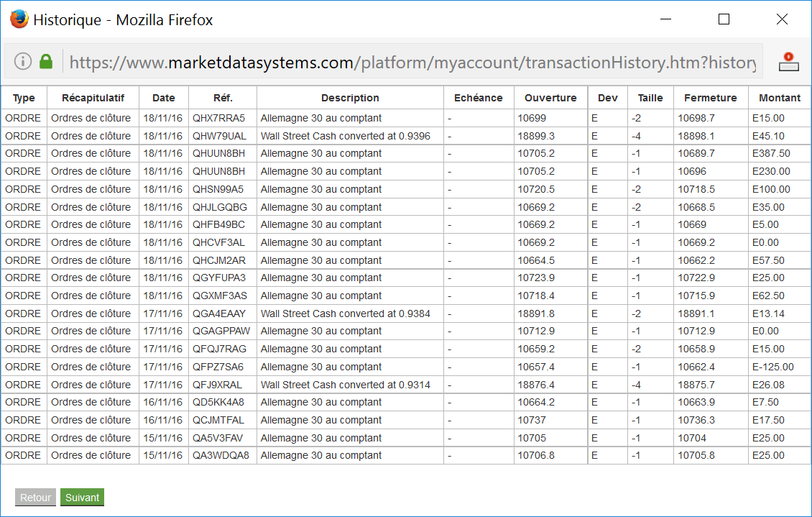The width and height of the screenshot is (812, 517).
Task: Click the Récapitulatif column header
Action: coord(93,98)
